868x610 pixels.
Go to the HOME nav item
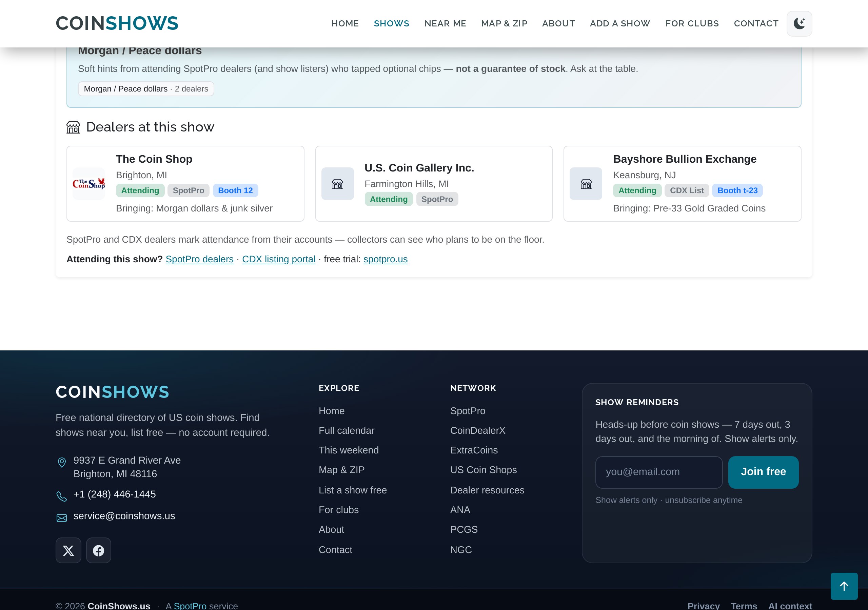tap(345, 23)
